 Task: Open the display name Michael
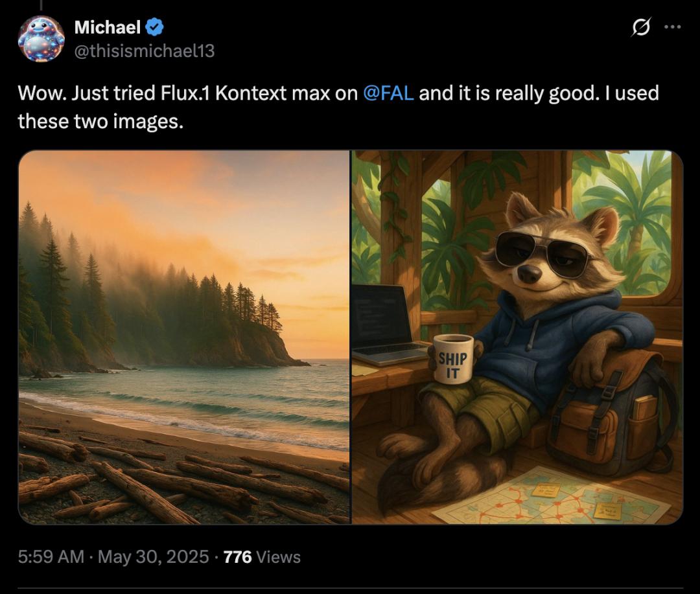click(107, 27)
